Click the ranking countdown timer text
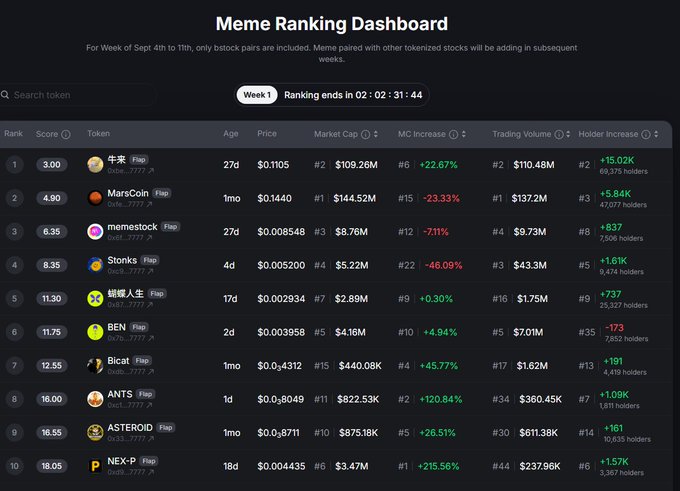The image size is (680, 491). [353, 95]
